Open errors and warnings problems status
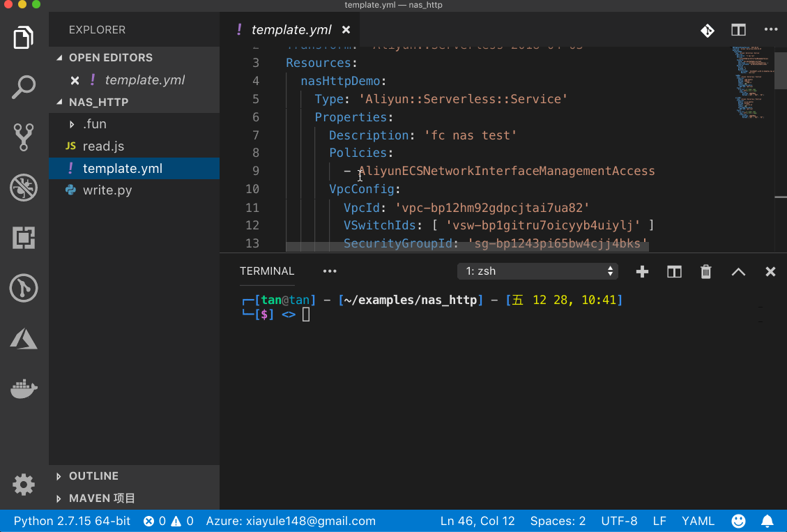Screen dimensions: 787x532 (x=168, y=521)
